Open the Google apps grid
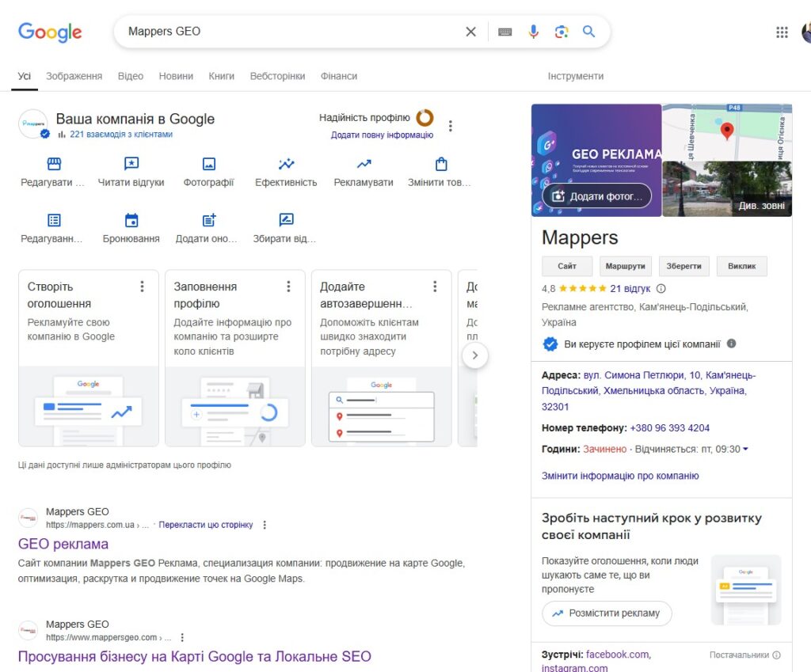Screen dimensions: 811x672 [x=782, y=32]
